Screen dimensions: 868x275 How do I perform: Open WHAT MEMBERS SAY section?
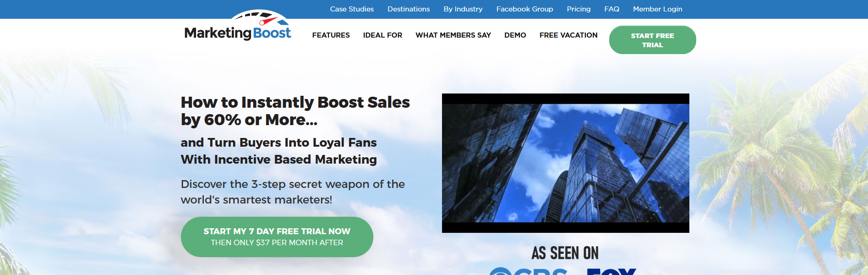pyautogui.click(x=453, y=35)
